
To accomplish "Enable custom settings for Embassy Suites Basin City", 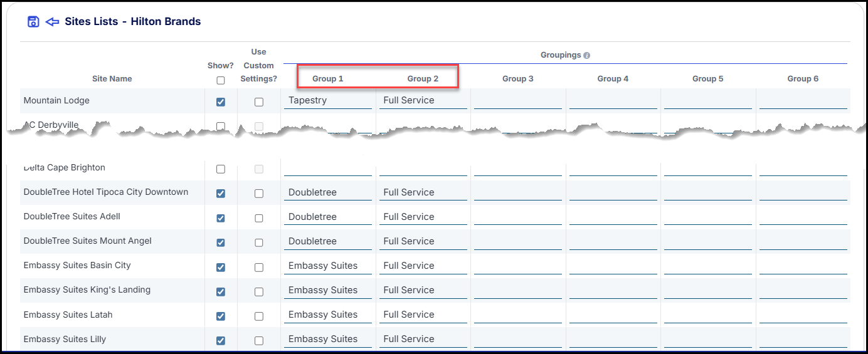I will pos(259,268).
